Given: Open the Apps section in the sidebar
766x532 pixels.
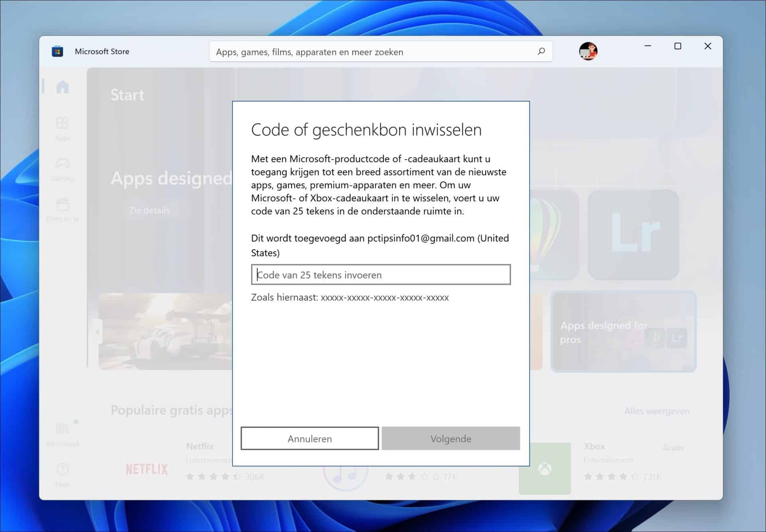Looking at the screenshot, I should tap(63, 128).
